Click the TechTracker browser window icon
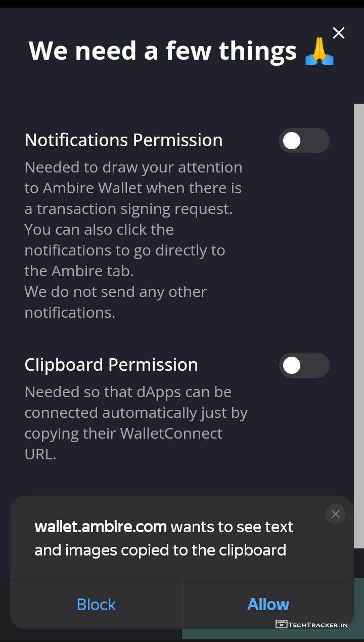The width and height of the screenshot is (364, 642). click(x=281, y=624)
